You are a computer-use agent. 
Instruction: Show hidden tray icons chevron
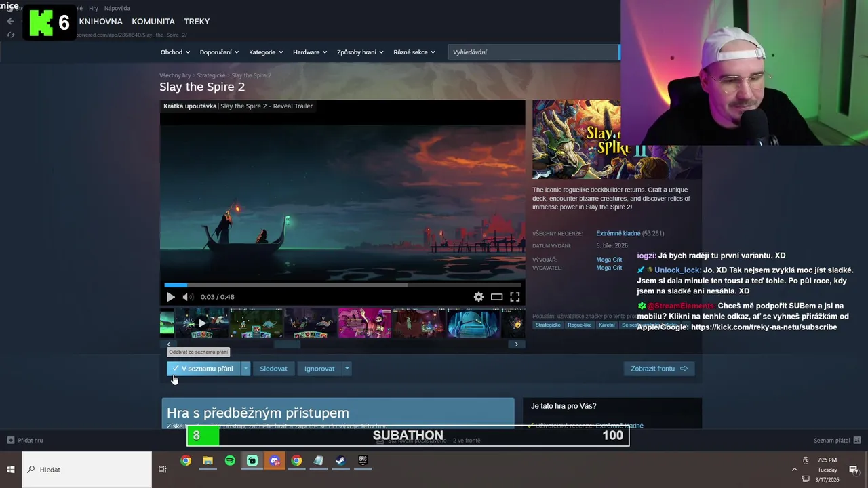pos(795,470)
